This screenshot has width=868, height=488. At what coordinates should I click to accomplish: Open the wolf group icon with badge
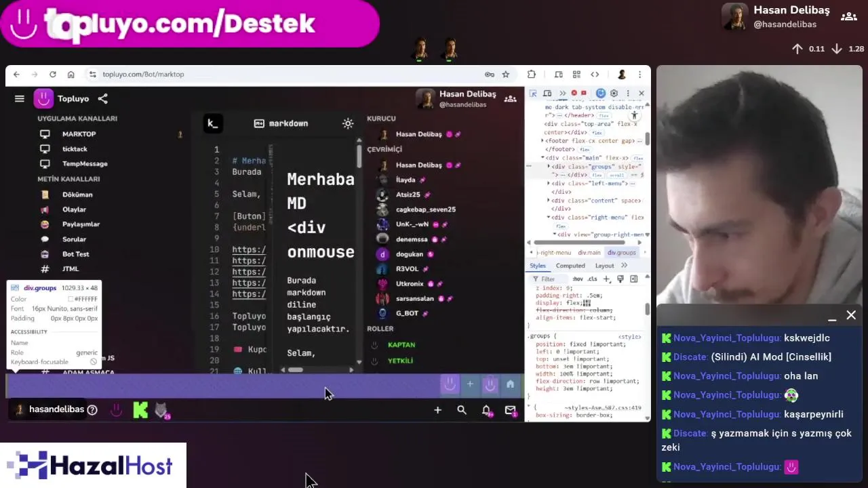161,410
